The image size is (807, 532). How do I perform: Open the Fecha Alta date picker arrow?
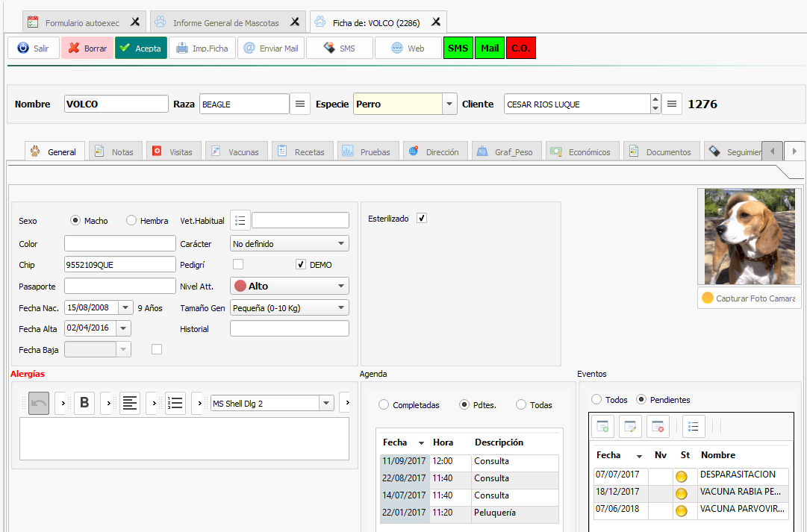[x=123, y=328]
